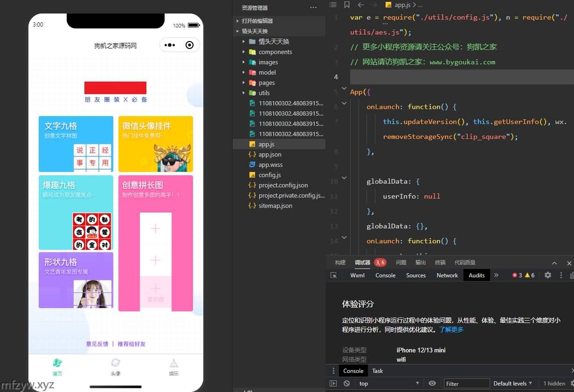Image resolution: width=574 pixels, height=392 pixels.
Task: Open the mini program capsule three-dot menu
Action: click(170, 45)
